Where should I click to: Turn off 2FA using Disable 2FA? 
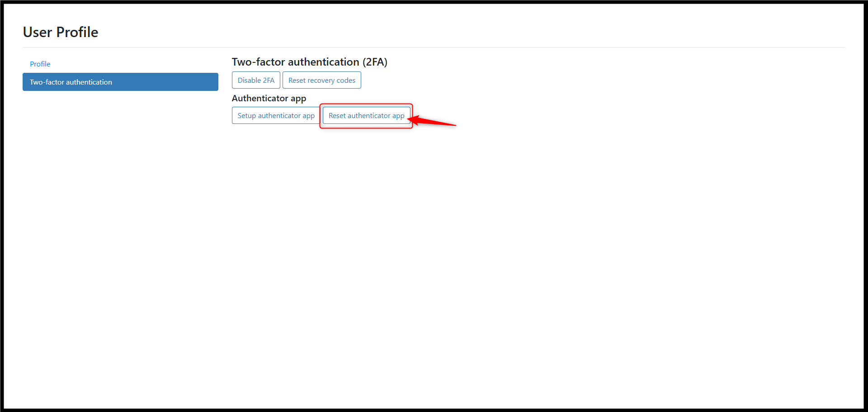coord(256,80)
